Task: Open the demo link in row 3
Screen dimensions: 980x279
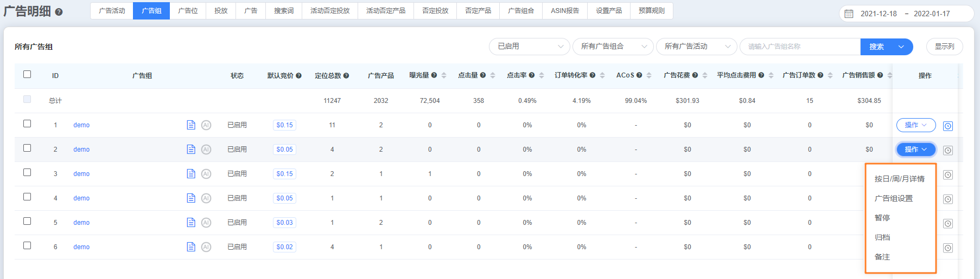Action: click(x=81, y=174)
